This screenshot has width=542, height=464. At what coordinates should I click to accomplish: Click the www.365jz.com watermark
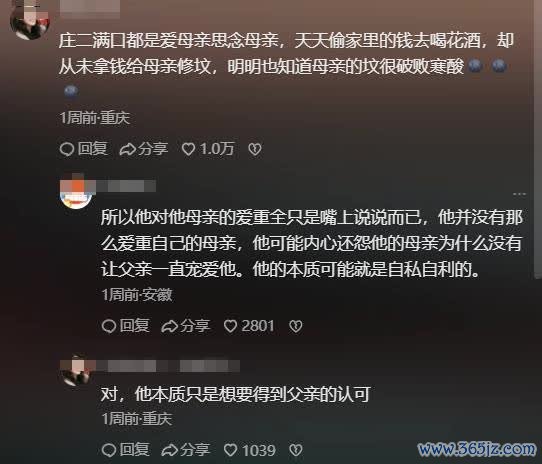coord(477,448)
